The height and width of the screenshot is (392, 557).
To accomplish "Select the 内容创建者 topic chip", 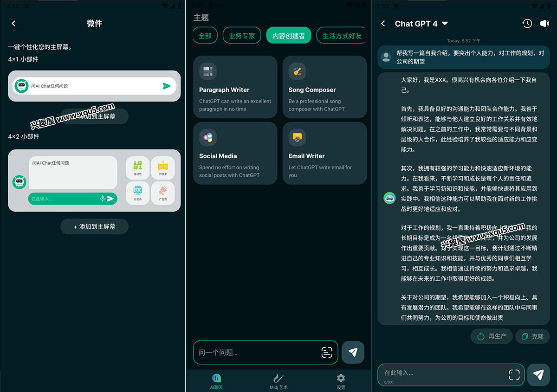I will pyautogui.click(x=288, y=35).
